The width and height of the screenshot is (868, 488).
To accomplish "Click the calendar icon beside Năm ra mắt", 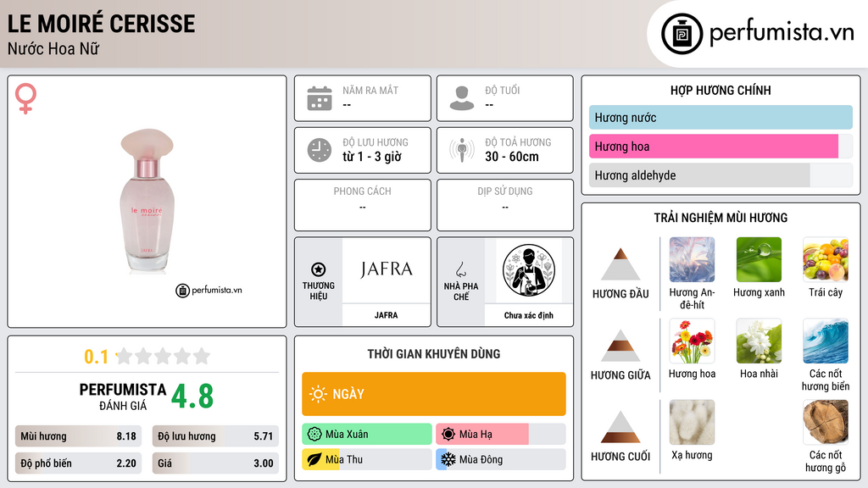I will (320, 98).
